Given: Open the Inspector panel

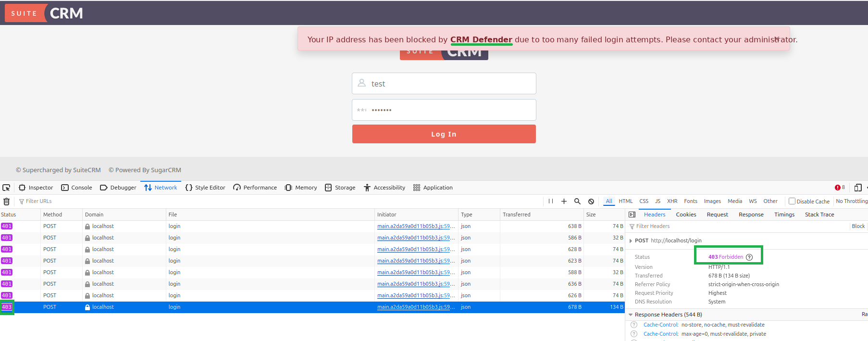Looking at the screenshot, I should click(36, 188).
